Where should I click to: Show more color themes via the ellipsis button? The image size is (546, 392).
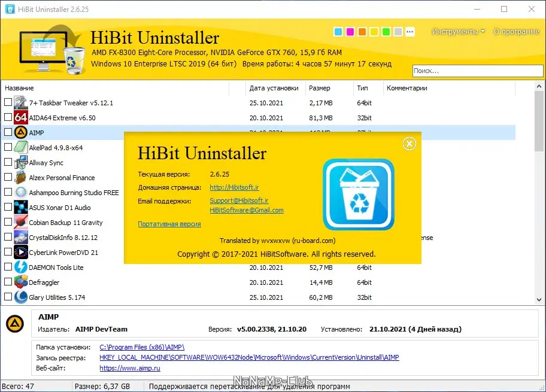click(410, 32)
